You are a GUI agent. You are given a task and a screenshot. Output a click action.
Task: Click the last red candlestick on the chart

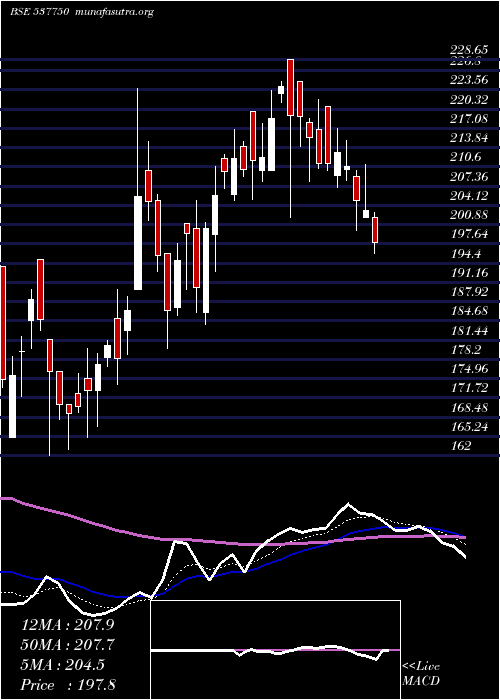point(375,230)
